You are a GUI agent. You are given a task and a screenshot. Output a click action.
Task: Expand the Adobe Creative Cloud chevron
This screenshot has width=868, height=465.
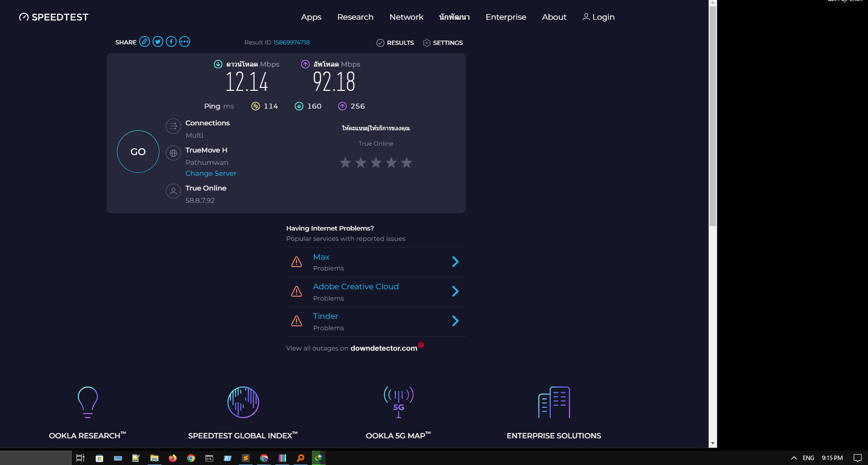[455, 291]
